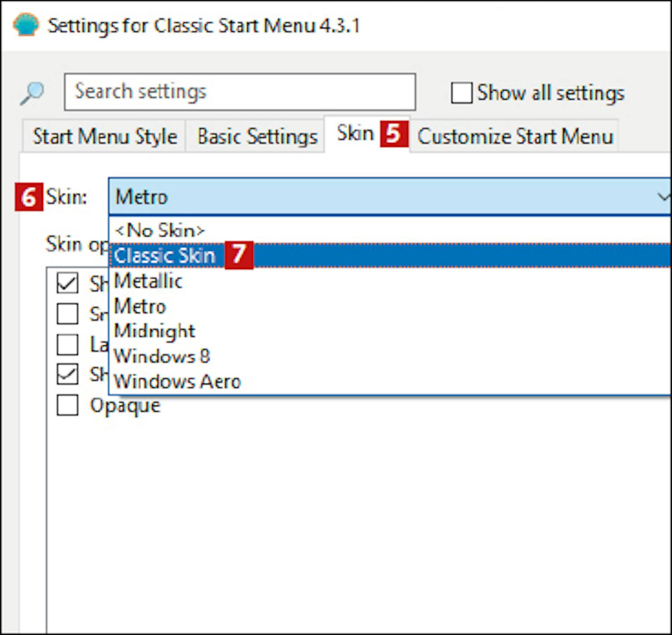Enable the Show all settings checkbox

point(461,93)
